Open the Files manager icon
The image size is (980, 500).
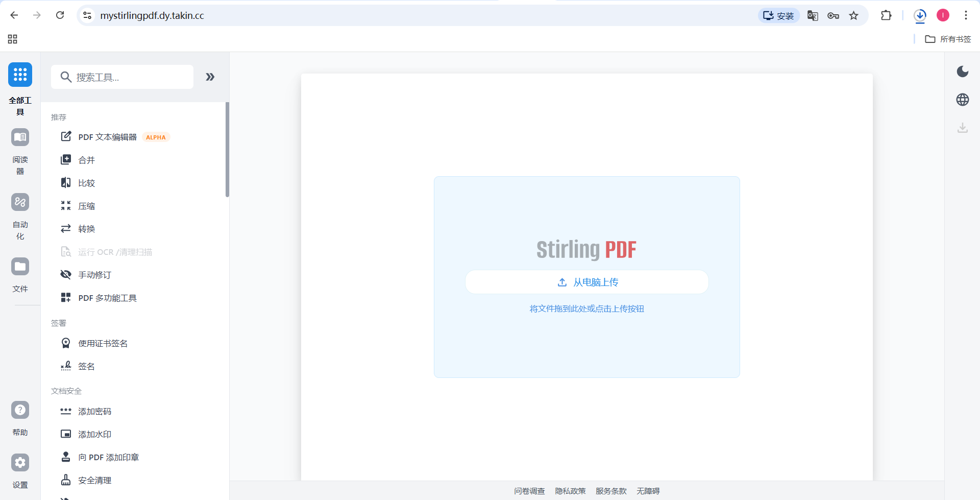[x=20, y=267]
